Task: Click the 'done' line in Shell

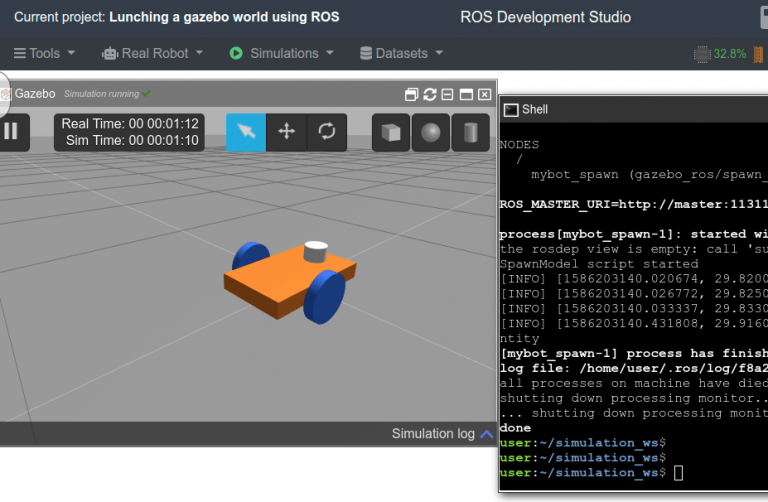Action: pyautogui.click(x=515, y=428)
